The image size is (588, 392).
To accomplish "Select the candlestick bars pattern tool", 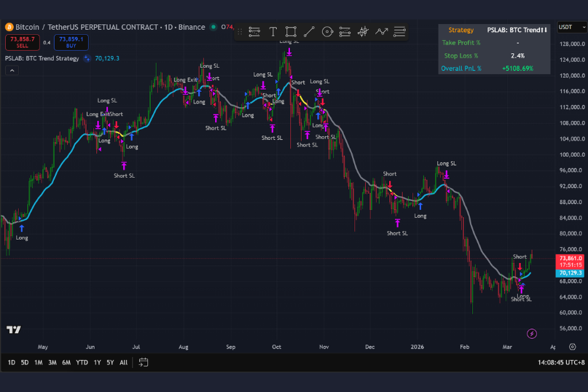I will tap(364, 31).
